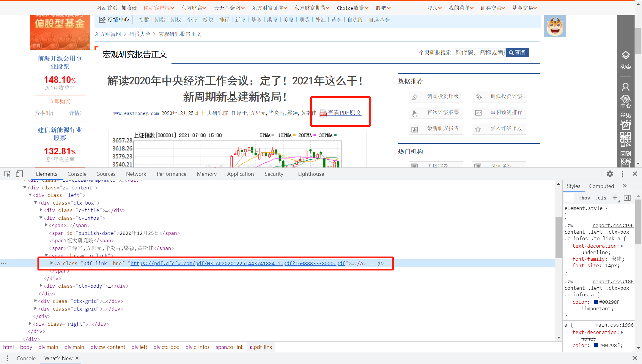Select the div.c-infos breadcrumb

197,347
